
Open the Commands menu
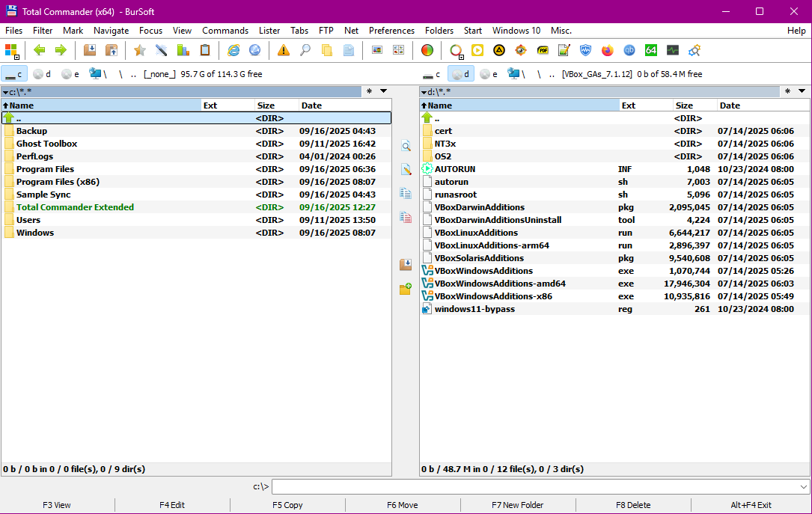pyautogui.click(x=225, y=31)
